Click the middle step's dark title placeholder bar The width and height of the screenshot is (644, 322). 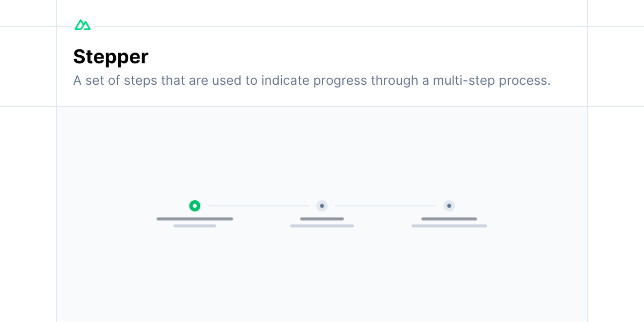[322, 219]
